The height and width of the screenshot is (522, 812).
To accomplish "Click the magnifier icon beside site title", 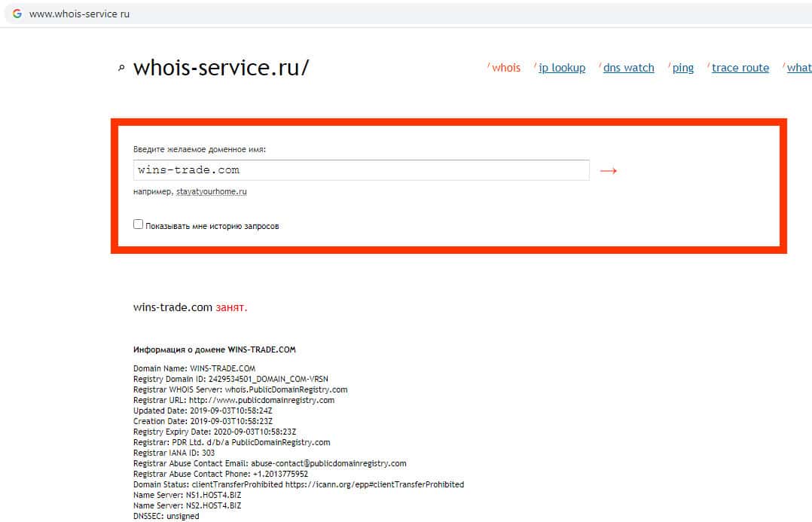I will (122, 68).
